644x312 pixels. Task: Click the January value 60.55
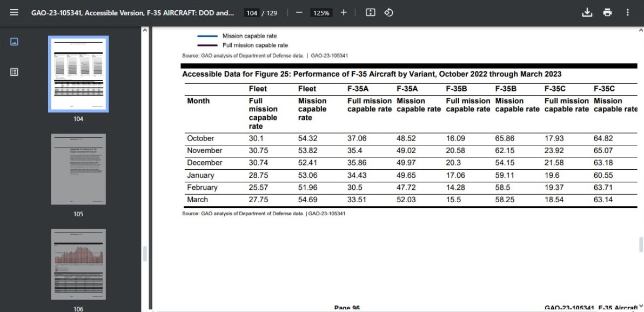[x=603, y=176]
